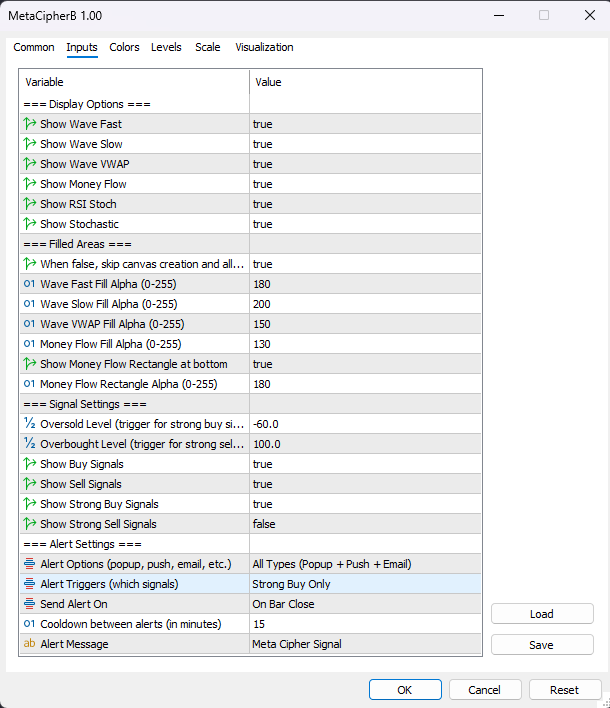Click integer icon beside Money Flow Rectangle Alpha
This screenshot has height=708, width=610.
click(x=29, y=384)
